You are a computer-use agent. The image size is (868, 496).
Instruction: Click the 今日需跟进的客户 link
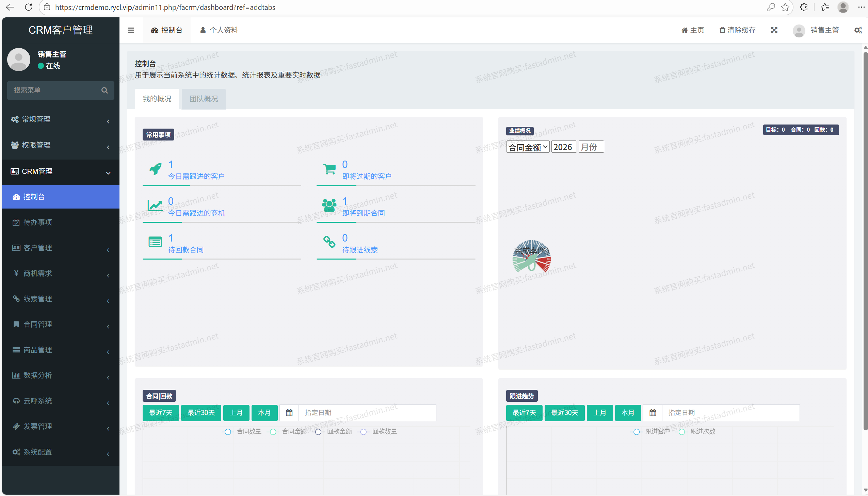[196, 176]
